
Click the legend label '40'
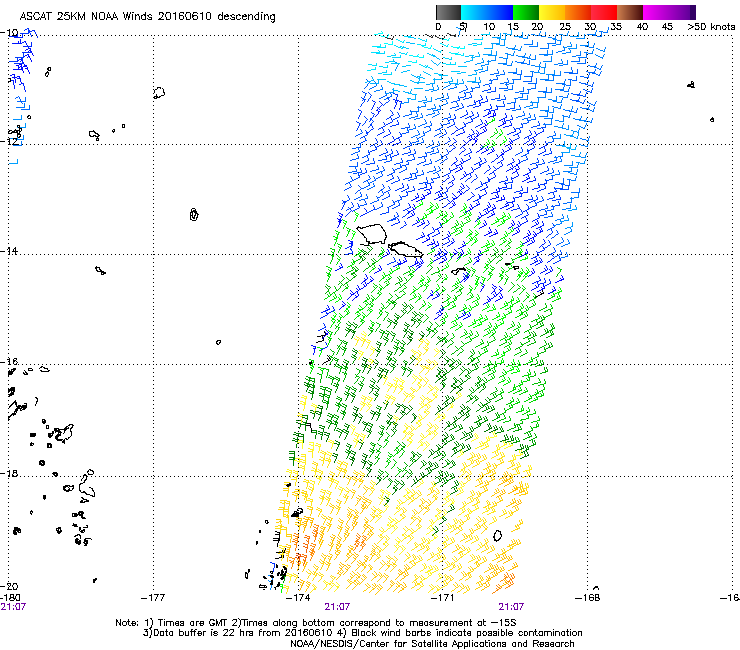tap(642, 27)
